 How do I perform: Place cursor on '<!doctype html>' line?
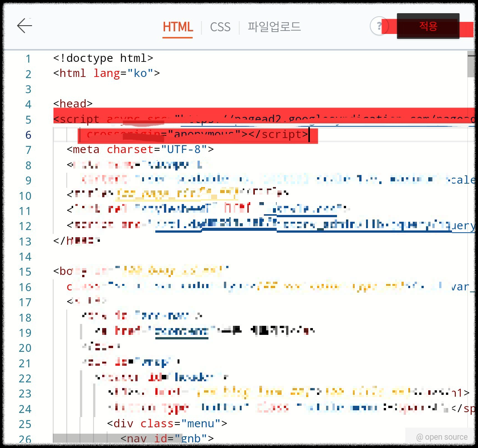103,58
